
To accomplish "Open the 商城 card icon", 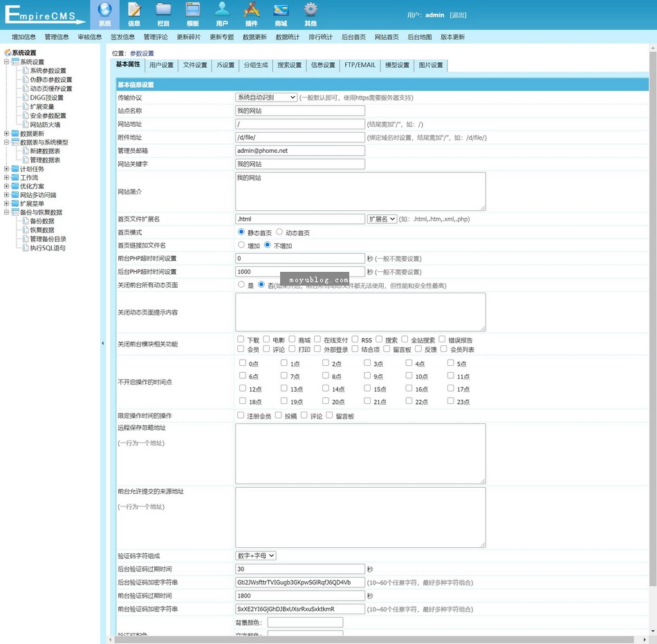I will point(281,10).
